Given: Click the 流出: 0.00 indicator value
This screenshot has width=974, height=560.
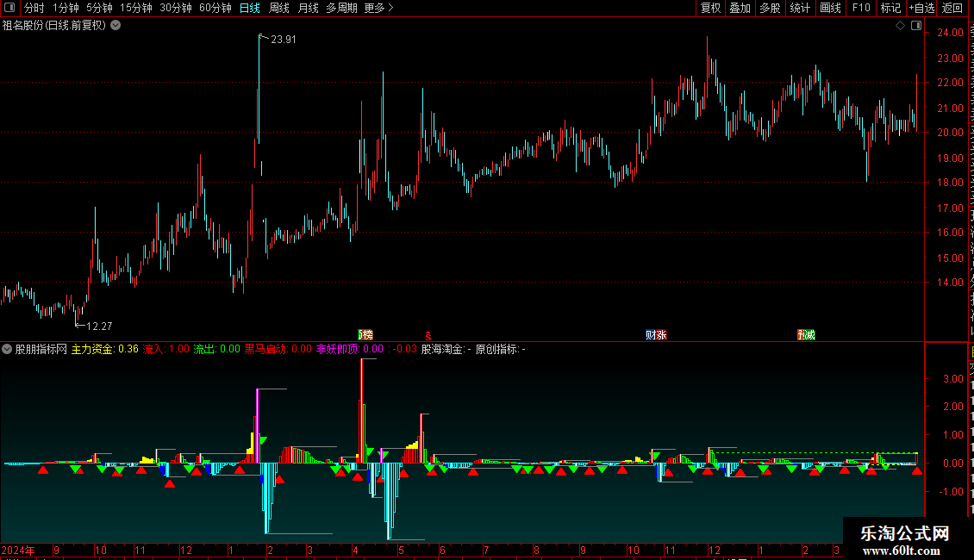Looking at the screenshot, I should pyautogui.click(x=216, y=349).
